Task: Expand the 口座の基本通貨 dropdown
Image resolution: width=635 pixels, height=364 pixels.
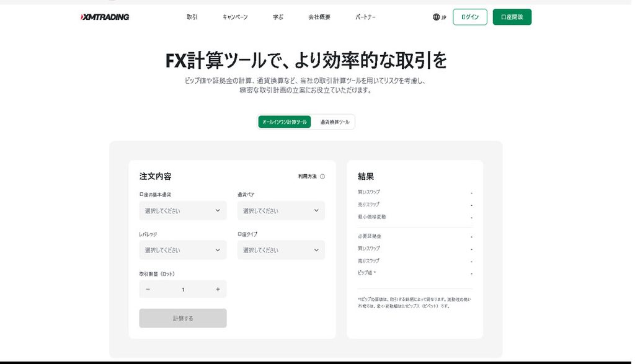Action: (183, 211)
